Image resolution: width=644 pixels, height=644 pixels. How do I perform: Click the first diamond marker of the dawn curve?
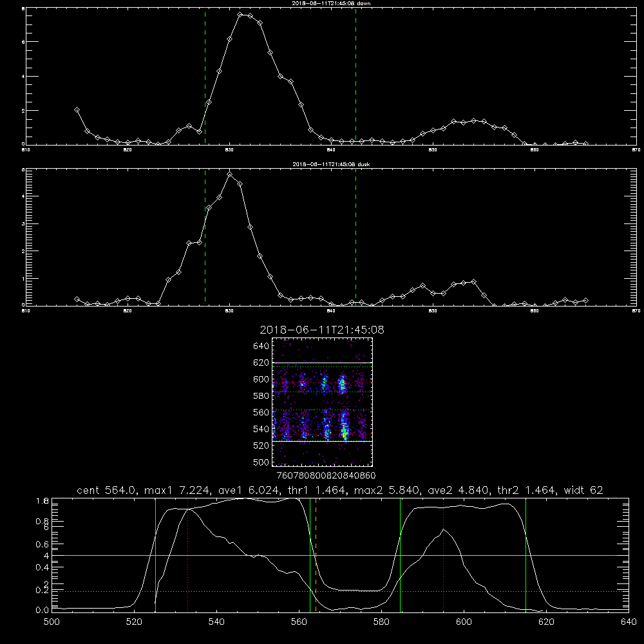pos(77,109)
